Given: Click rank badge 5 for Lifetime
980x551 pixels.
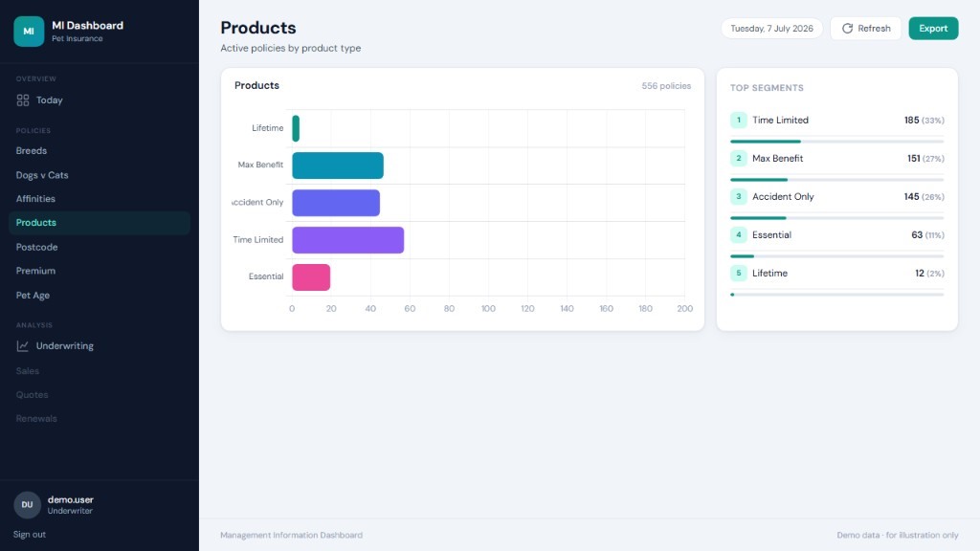Looking at the screenshot, I should 738,273.
